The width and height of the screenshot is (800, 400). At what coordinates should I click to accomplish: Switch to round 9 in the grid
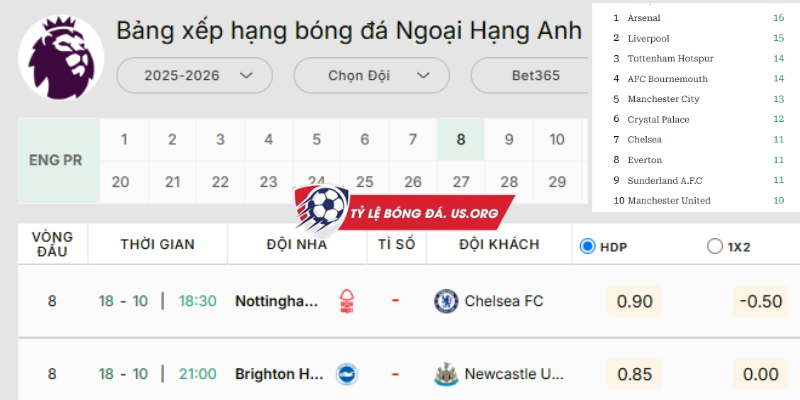509,140
